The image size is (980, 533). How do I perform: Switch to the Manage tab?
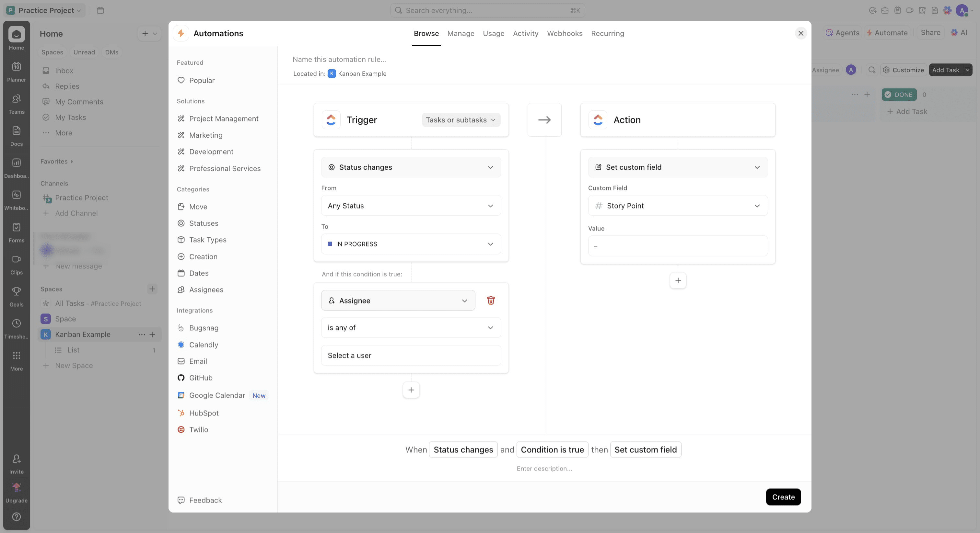point(461,33)
